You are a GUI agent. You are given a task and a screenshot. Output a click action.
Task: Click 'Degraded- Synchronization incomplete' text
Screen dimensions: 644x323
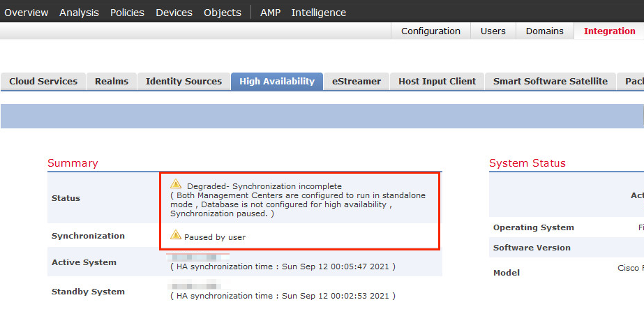pyautogui.click(x=264, y=186)
